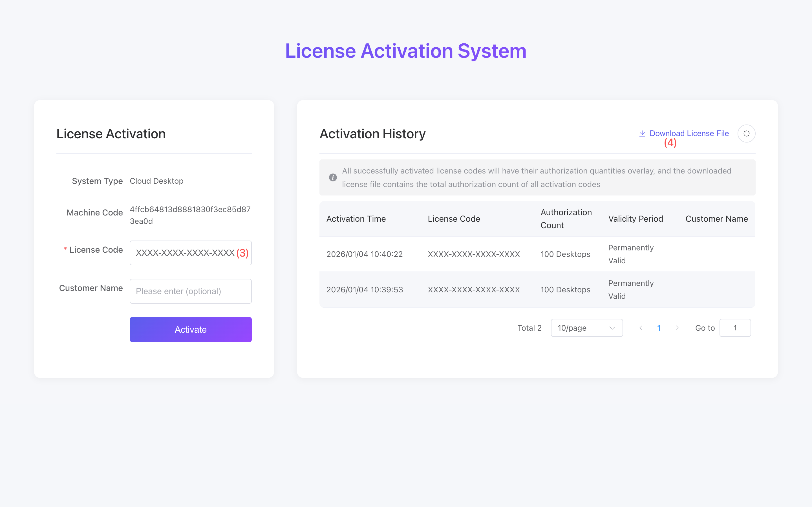
Task: Click the refresh history icon
Action: pos(746,134)
